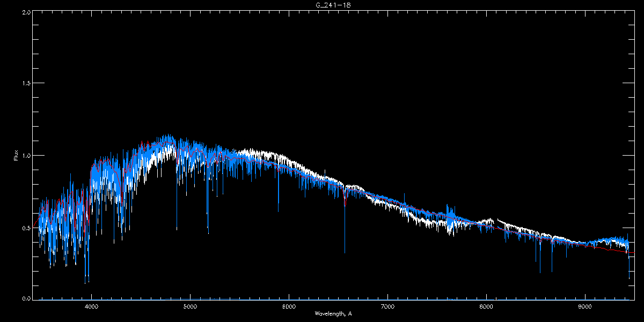Click the 2.0 y-axis tick label
Screen dimensions: 644x322
(25, 12)
